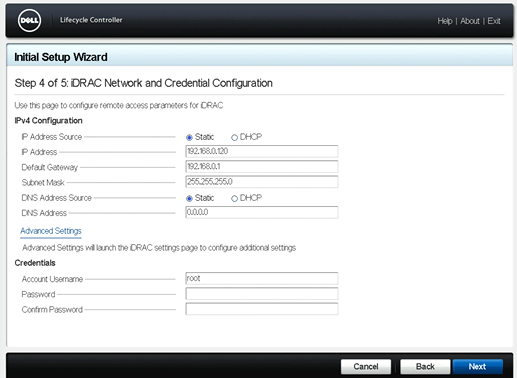
Task: Select Static for IP Address Source
Action: pyautogui.click(x=189, y=137)
